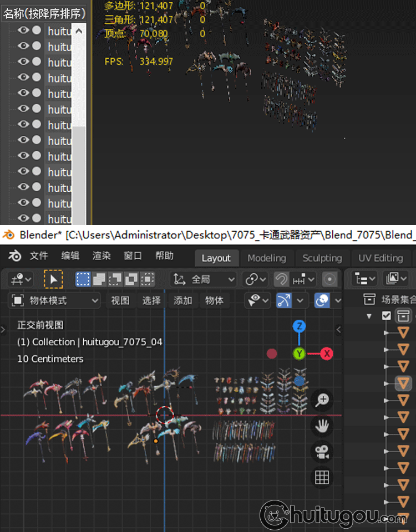Open the 文件 menu
The image size is (416, 532).
tap(39, 256)
